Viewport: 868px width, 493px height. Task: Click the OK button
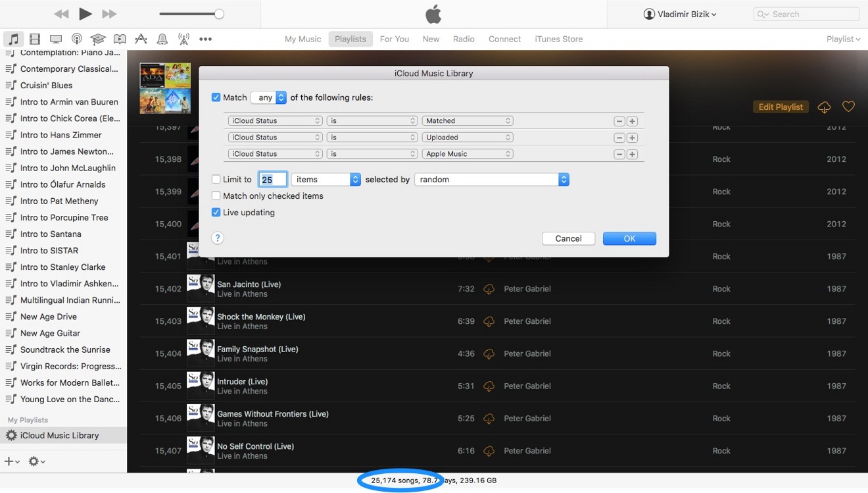(x=629, y=238)
